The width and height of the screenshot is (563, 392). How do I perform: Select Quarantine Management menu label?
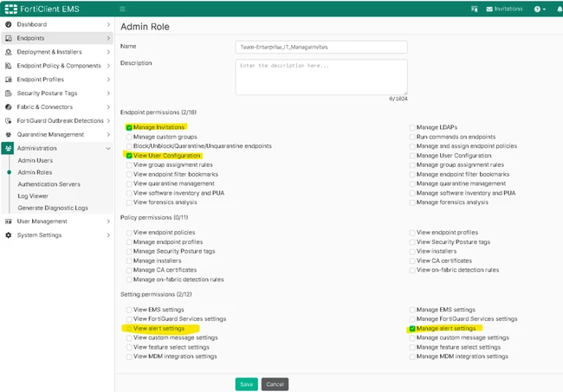click(50, 134)
